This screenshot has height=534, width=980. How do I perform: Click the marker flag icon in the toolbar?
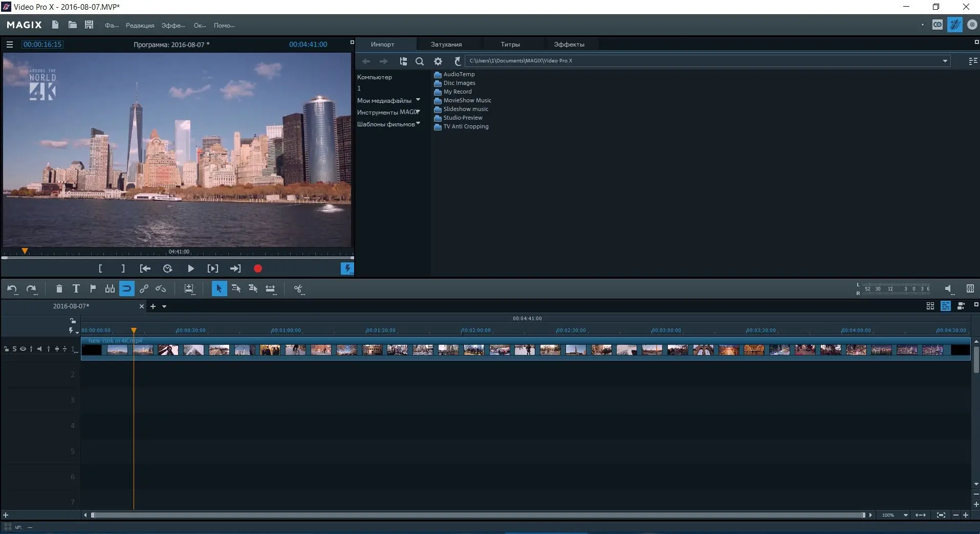tap(93, 288)
